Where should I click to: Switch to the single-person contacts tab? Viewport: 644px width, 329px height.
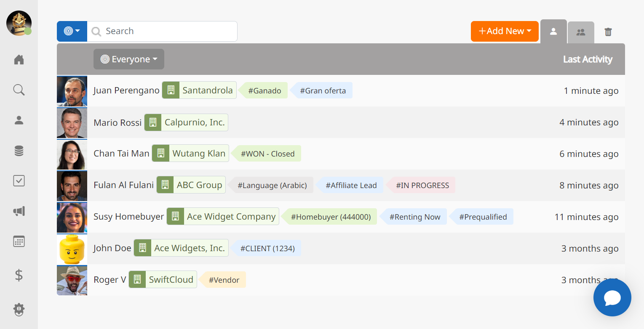coord(553,31)
